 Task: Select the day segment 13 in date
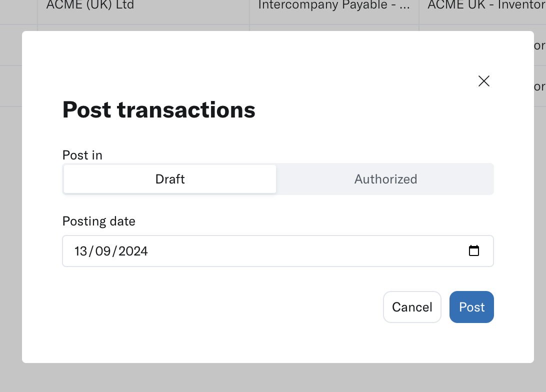pyautogui.click(x=80, y=251)
